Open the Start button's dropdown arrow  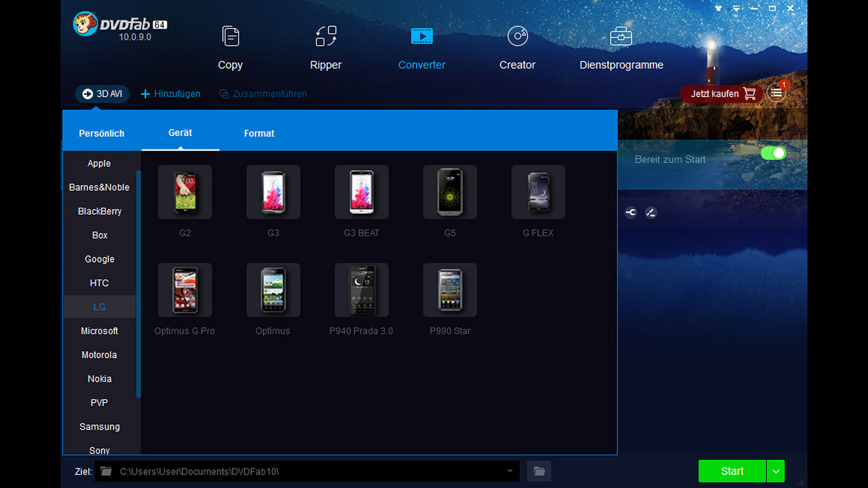coord(776,471)
